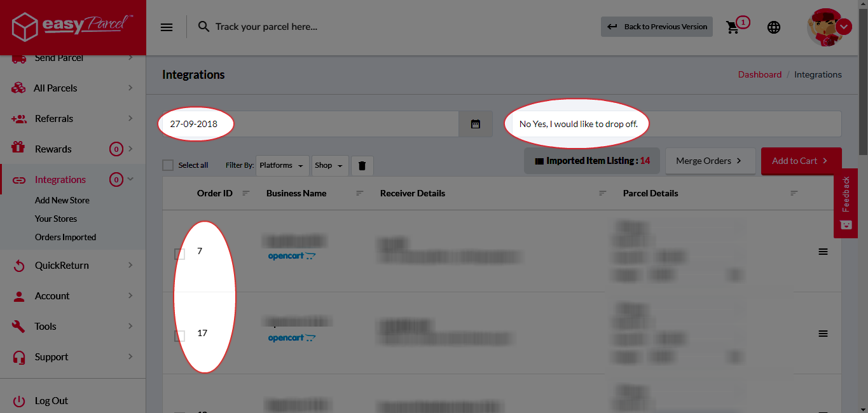Click the All Parcels boxes icon

[18, 88]
